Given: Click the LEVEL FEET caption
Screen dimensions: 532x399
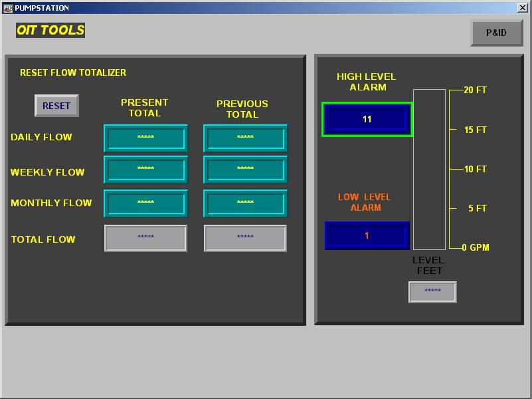Looking at the screenshot, I should [428, 265].
